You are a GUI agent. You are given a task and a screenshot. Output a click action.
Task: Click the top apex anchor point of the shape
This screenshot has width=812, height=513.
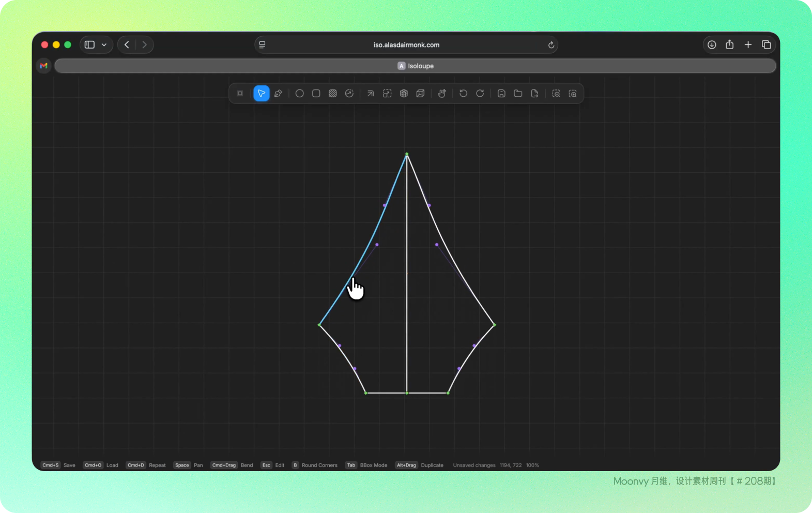point(407,154)
